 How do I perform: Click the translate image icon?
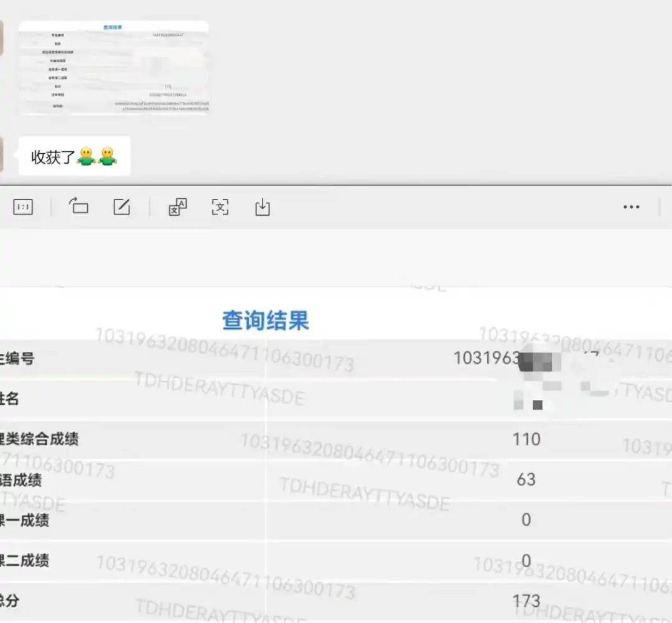coord(177,207)
